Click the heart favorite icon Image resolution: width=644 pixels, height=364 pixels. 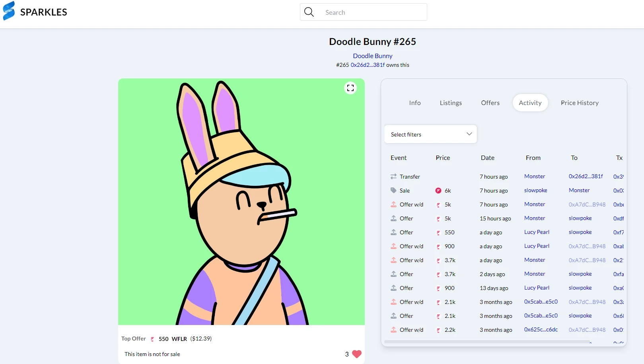357,354
